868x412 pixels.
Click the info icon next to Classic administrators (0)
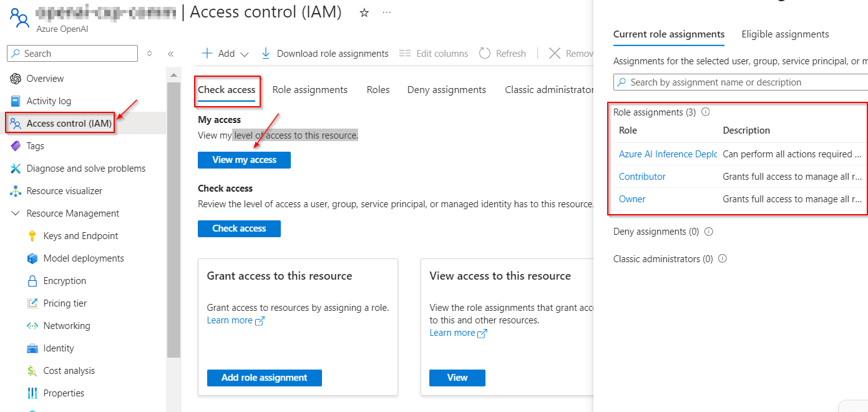(722, 258)
